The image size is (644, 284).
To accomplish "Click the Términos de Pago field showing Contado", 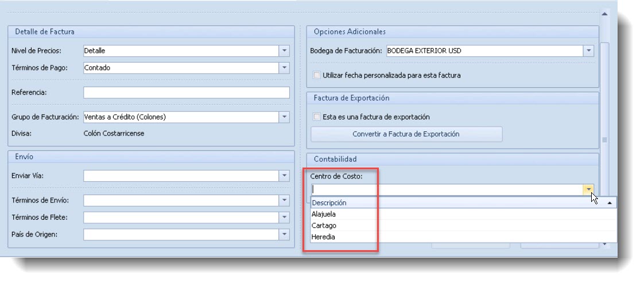I will [181, 68].
